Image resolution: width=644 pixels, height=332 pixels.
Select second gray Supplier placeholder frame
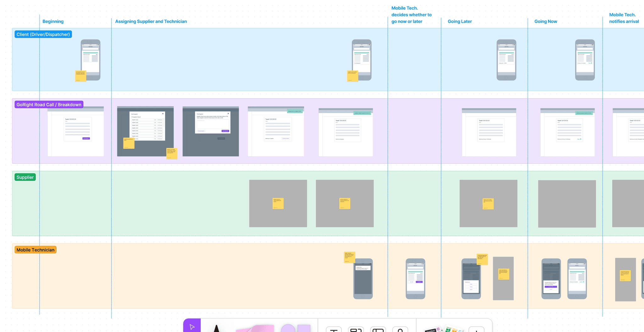(345, 204)
